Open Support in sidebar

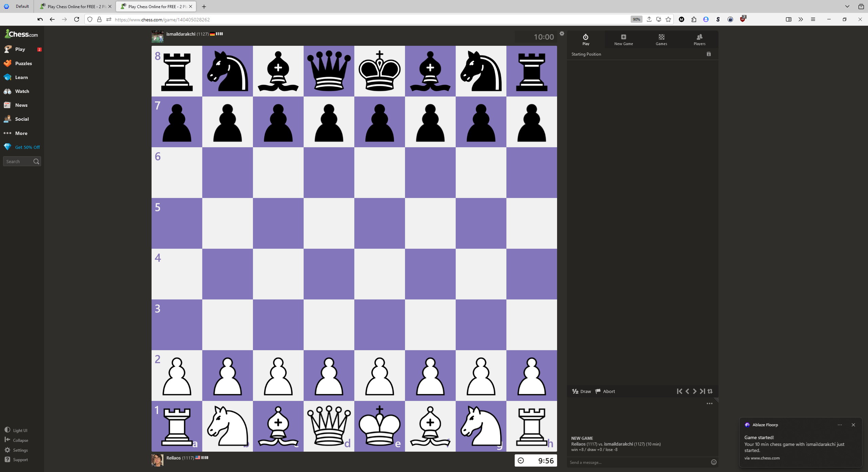pyautogui.click(x=16, y=460)
